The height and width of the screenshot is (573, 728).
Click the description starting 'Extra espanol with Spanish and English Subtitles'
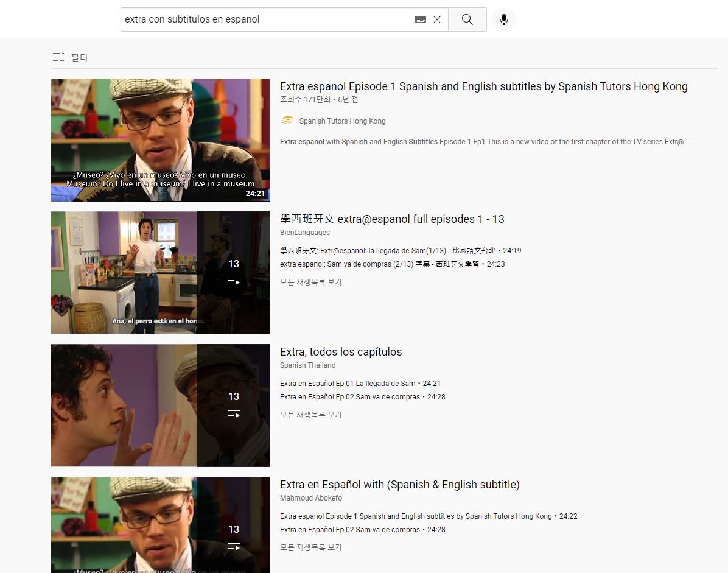pyautogui.click(x=485, y=142)
